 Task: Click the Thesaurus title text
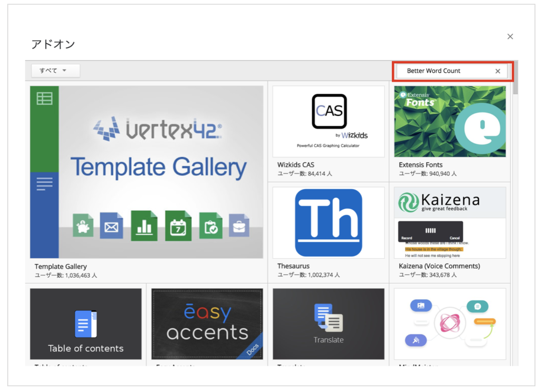pyautogui.click(x=293, y=266)
